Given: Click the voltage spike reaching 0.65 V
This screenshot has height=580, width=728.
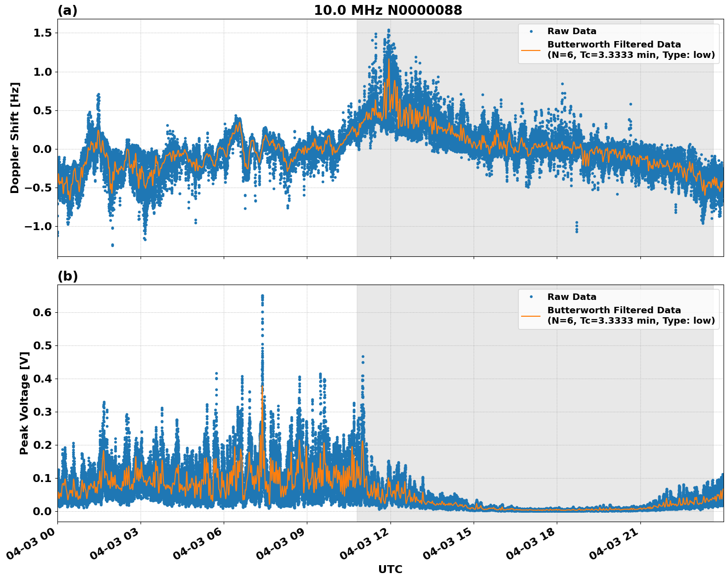Looking at the screenshot, I should tap(262, 295).
